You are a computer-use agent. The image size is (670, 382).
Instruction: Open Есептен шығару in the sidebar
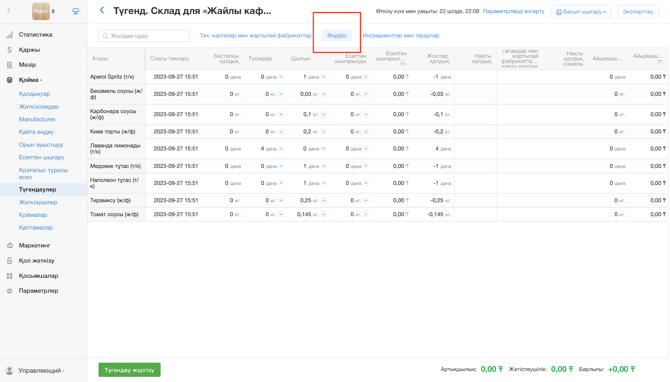click(x=41, y=157)
